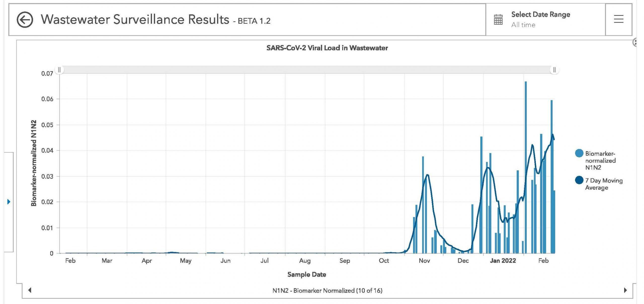
Task: Click the back arrow icon
Action: point(25,20)
